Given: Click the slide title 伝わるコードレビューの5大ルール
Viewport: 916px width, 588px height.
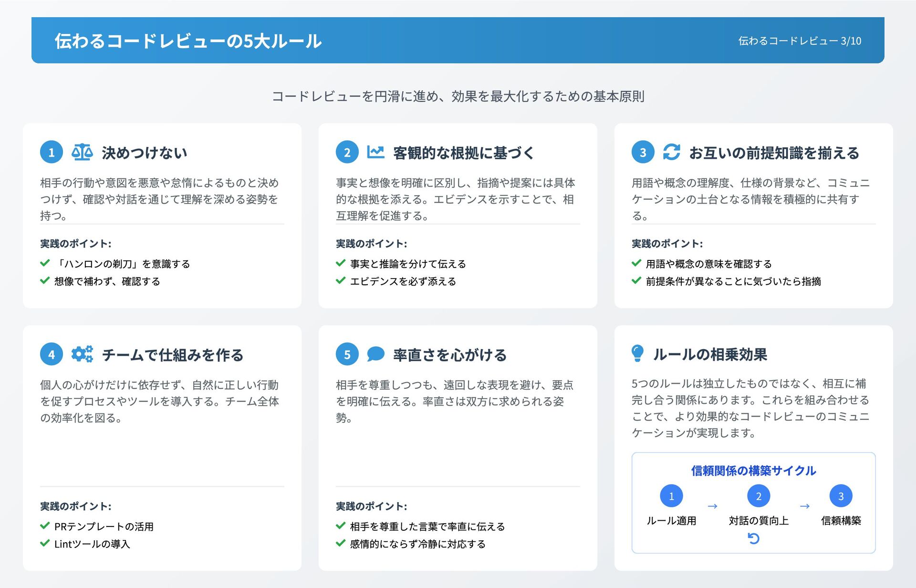Looking at the screenshot, I should click(x=188, y=41).
